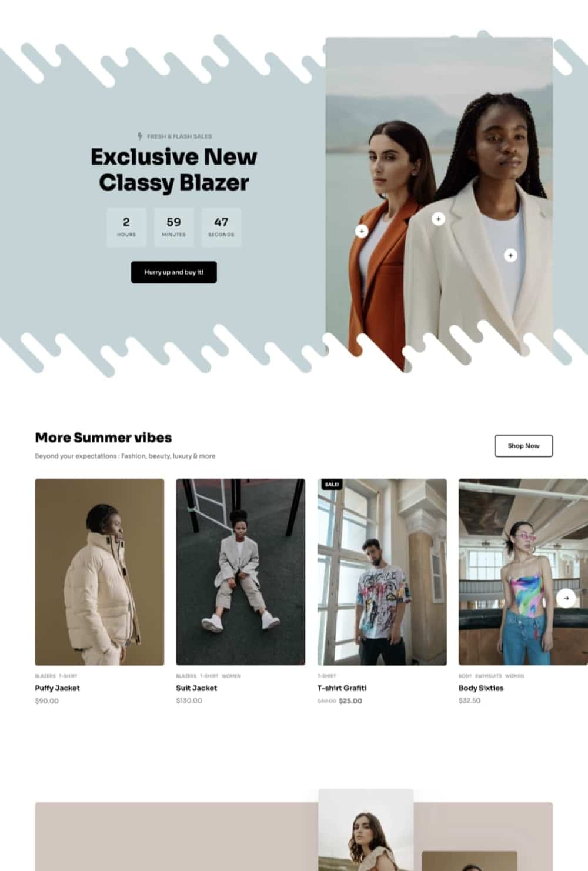Click the hotspot plus on the orange blazer
Image resolution: width=588 pixels, height=871 pixels.
tap(362, 231)
